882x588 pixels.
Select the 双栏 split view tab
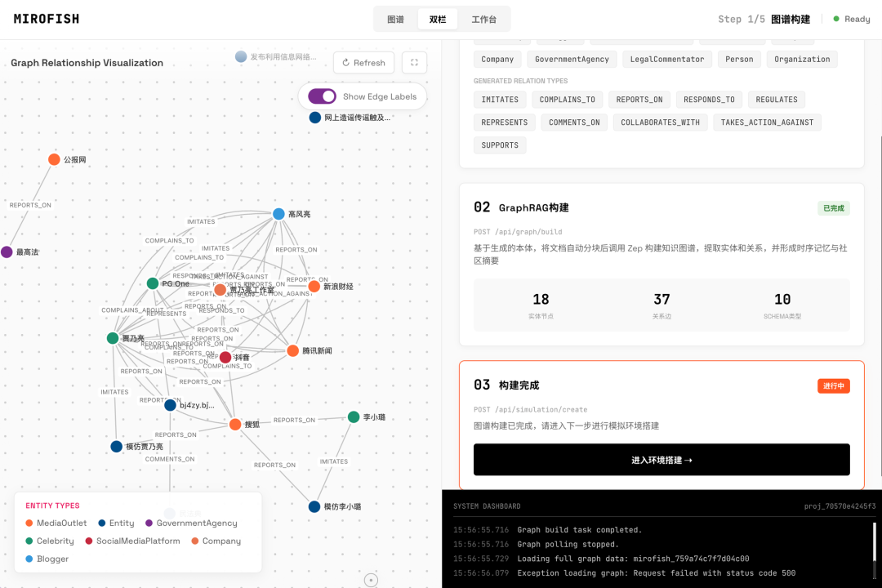(438, 19)
